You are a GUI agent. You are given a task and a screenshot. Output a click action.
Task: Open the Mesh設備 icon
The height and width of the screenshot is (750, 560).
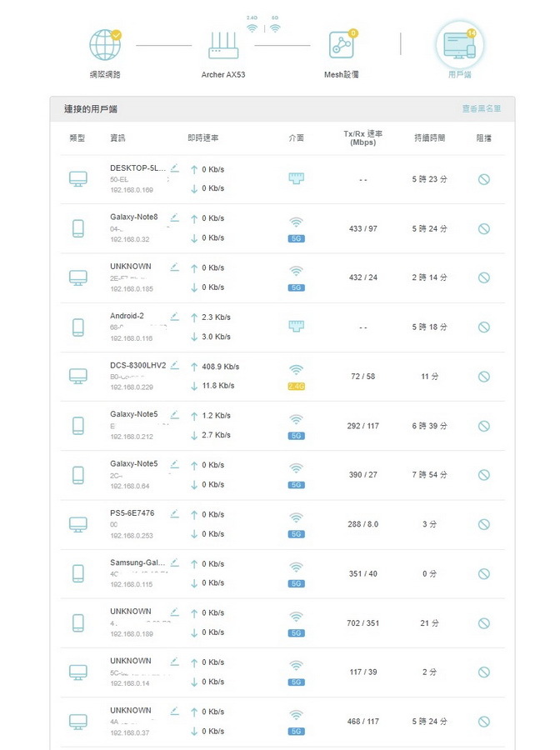(341, 45)
